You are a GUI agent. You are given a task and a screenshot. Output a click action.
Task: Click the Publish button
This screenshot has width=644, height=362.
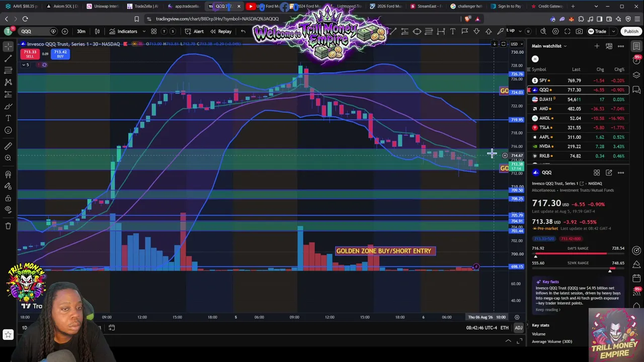click(x=631, y=31)
